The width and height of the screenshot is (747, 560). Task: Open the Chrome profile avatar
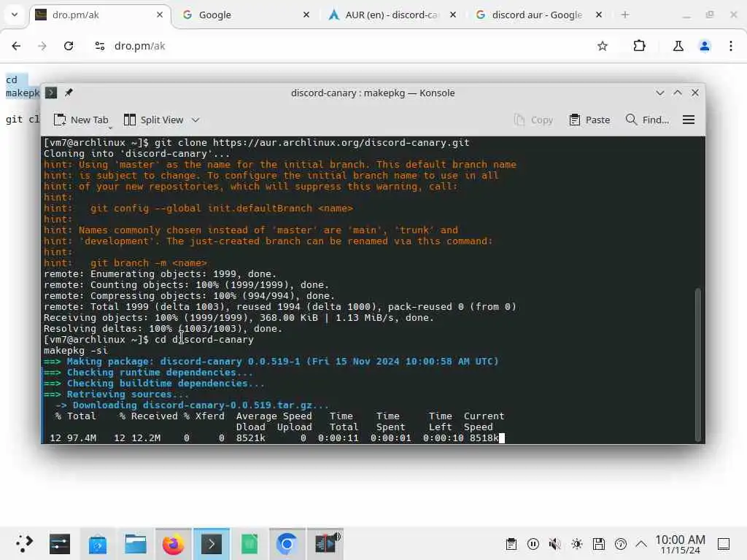click(705, 46)
